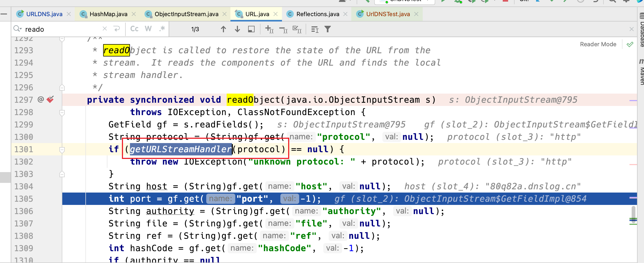Click "readObject" method name on line 1297

pos(253,100)
